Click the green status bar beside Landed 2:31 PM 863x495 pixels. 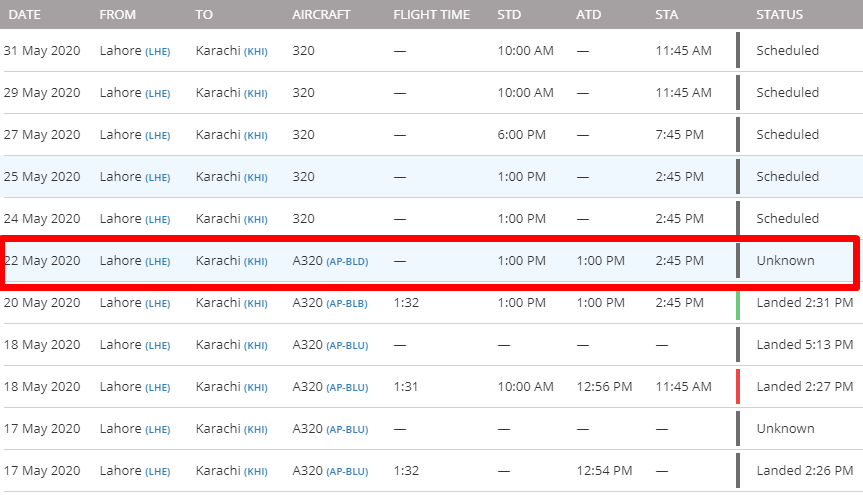[738, 303]
